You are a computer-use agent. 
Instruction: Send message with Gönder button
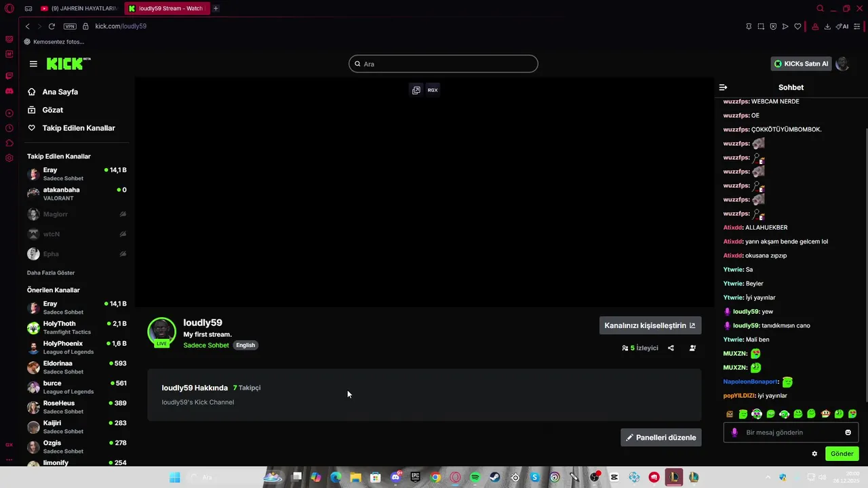pos(842,454)
